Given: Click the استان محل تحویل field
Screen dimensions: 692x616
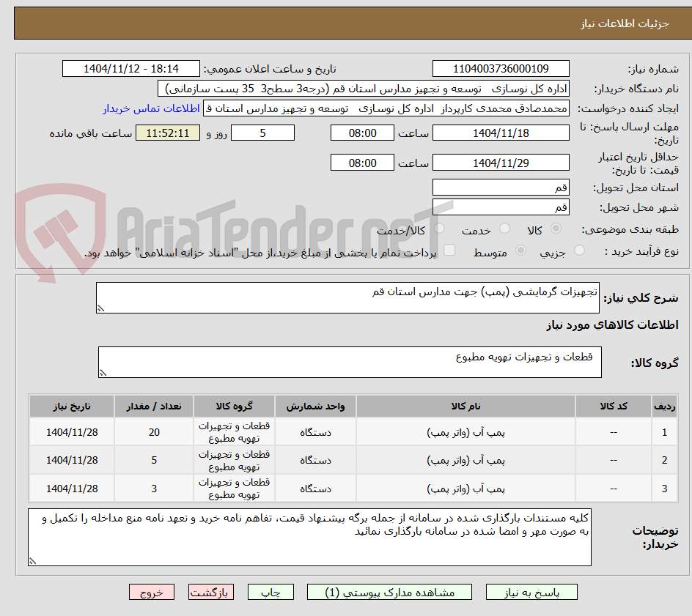Looking at the screenshot, I should pyautogui.click(x=501, y=188).
